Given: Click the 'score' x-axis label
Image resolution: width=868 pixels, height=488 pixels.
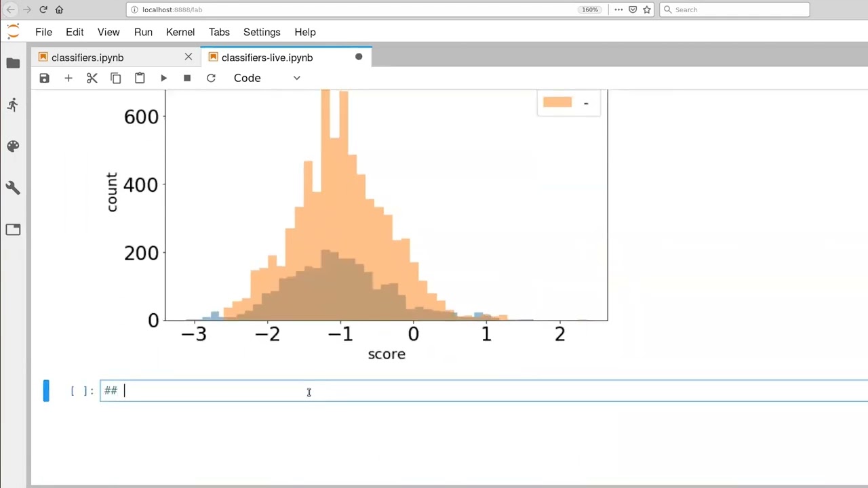Looking at the screenshot, I should [387, 354].
